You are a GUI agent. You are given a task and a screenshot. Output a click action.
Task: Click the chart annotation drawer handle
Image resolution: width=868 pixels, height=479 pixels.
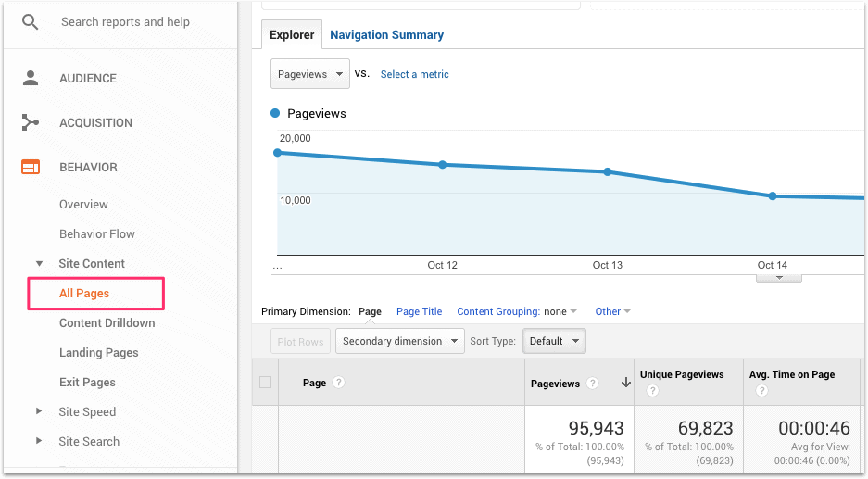tap(779, 278)
